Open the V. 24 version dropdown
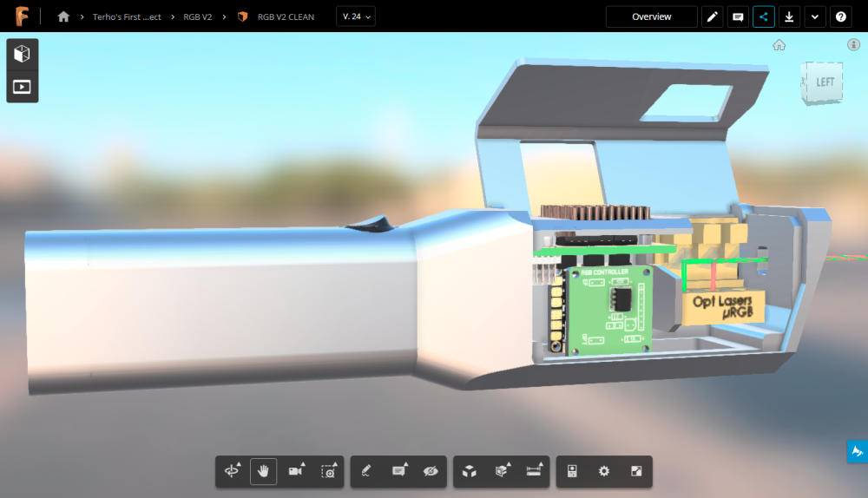The width and height of the screenshot is (868, 498). (356, 16)
